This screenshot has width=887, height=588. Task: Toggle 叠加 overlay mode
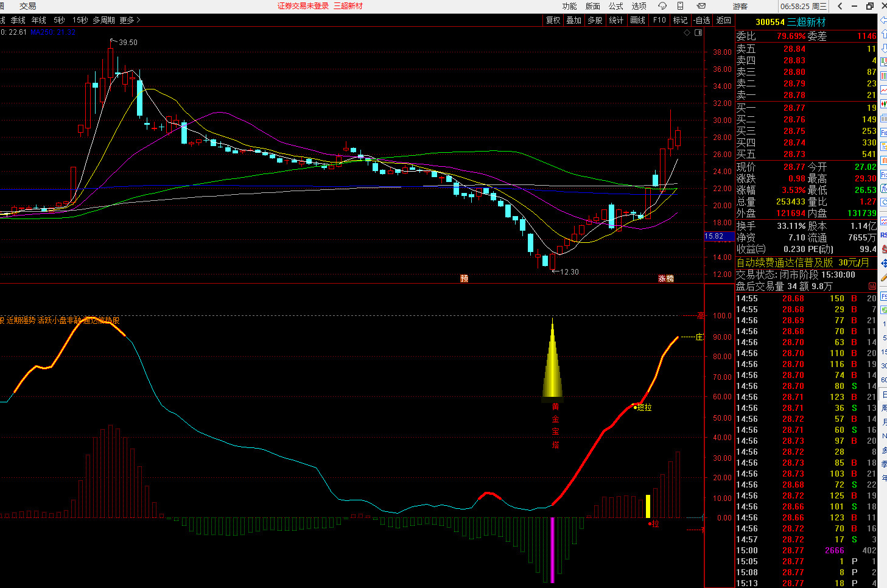[x=573, y=20]
